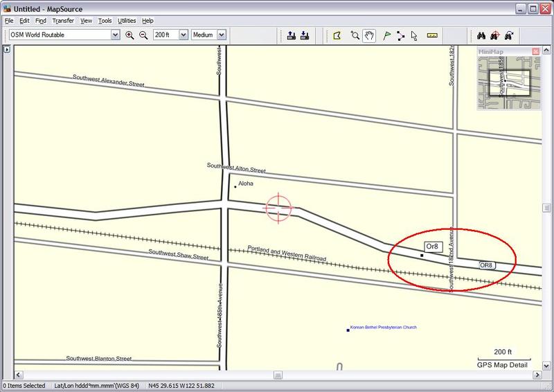Click the OR8 highway shield
The width and height of the screenshot is (554, 392).
click(488, 265)
